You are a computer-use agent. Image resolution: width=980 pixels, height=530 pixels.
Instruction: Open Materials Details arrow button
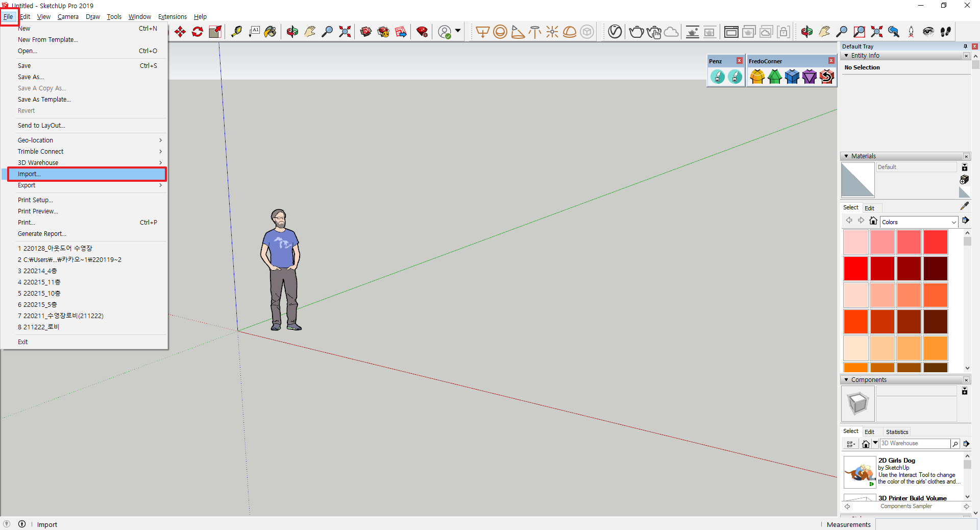966,221
